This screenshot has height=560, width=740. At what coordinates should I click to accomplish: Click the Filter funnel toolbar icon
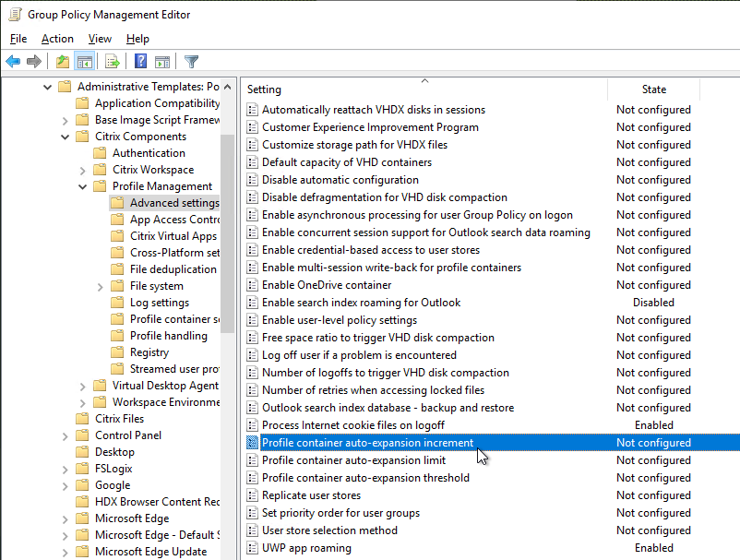click(191, 61)
